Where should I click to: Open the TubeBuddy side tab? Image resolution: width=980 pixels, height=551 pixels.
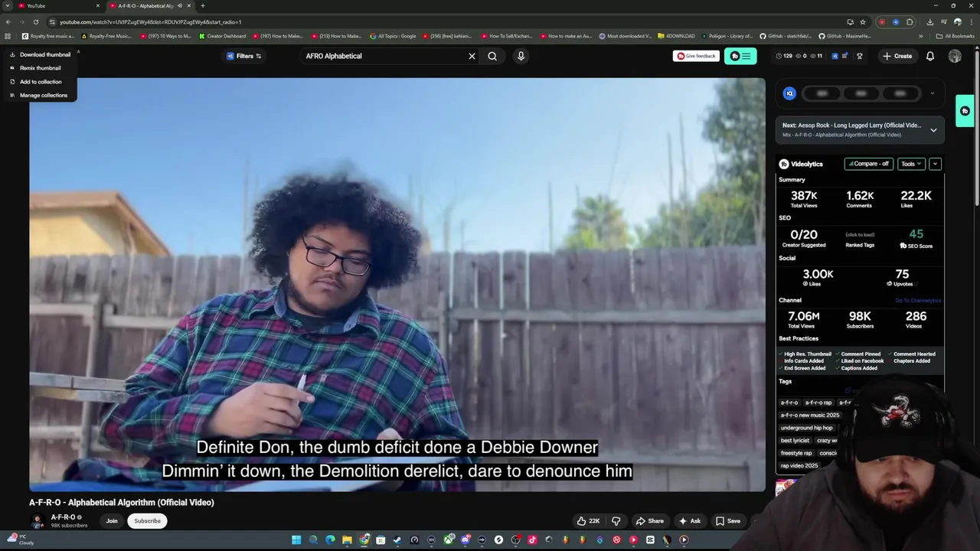pos(965,111)
